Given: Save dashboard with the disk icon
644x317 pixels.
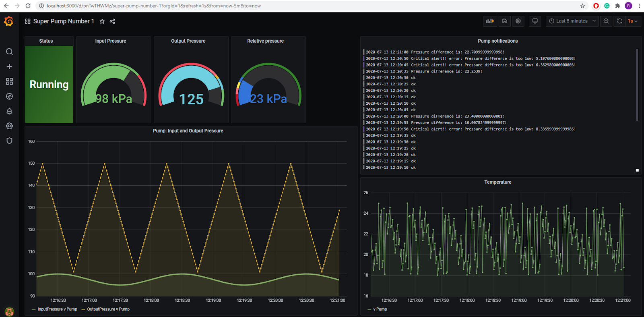Looking at the screenshot, I should [x=505, y=21].
